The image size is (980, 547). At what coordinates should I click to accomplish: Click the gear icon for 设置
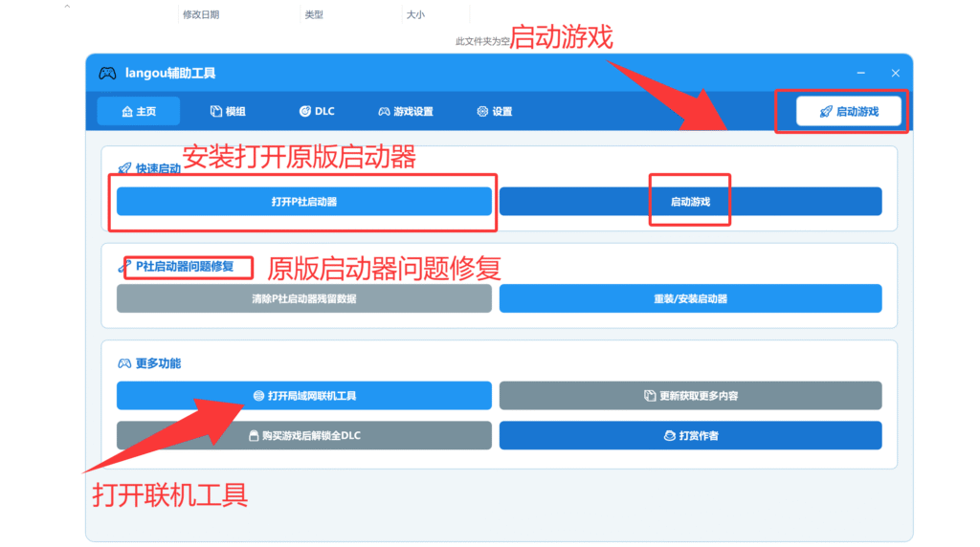point(482,112)
